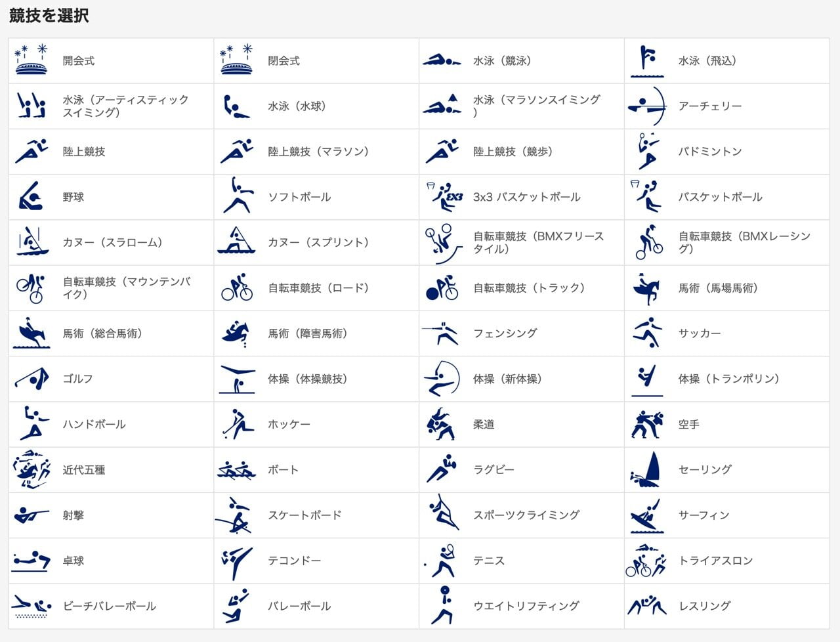Open the 開会式 opening ceremony link
840x642 pixels.
[79, 61]
